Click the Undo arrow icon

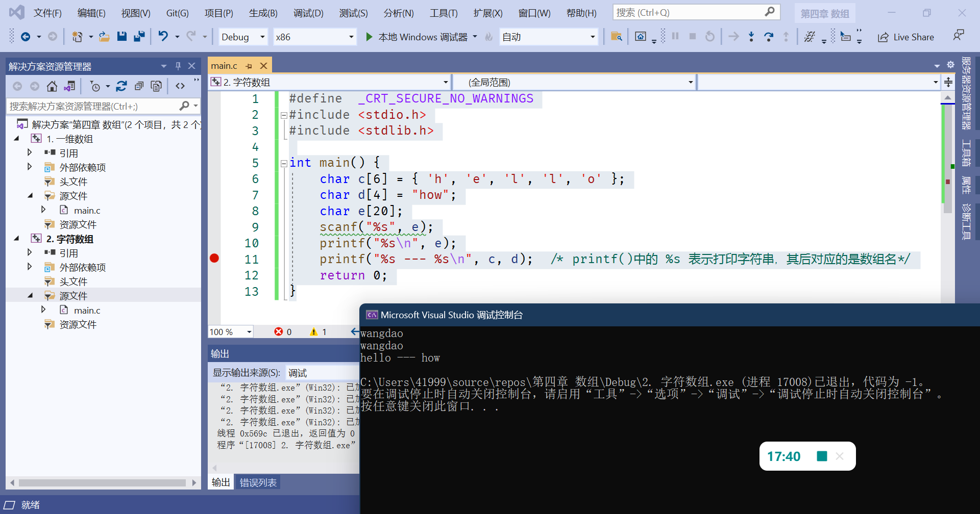163,37
